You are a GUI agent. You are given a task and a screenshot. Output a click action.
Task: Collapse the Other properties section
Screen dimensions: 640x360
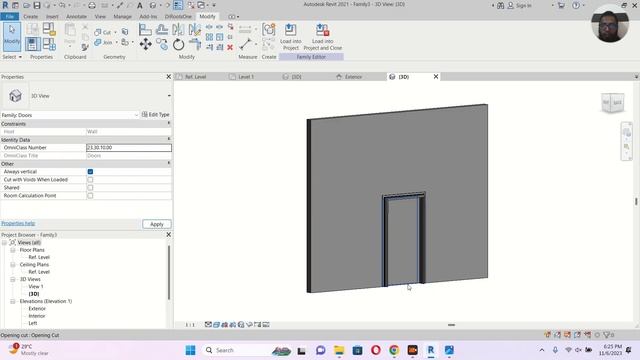click(x=169, y=163)
